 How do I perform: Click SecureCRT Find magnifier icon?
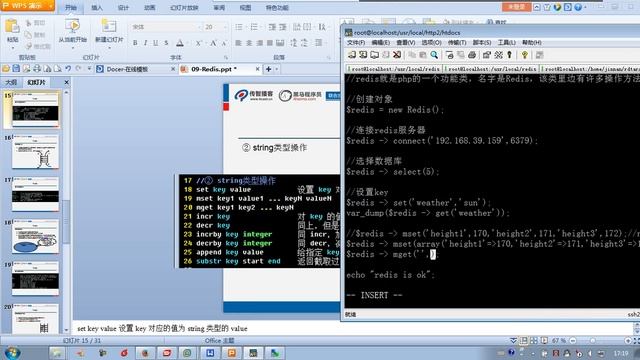(x=434, y=55)
